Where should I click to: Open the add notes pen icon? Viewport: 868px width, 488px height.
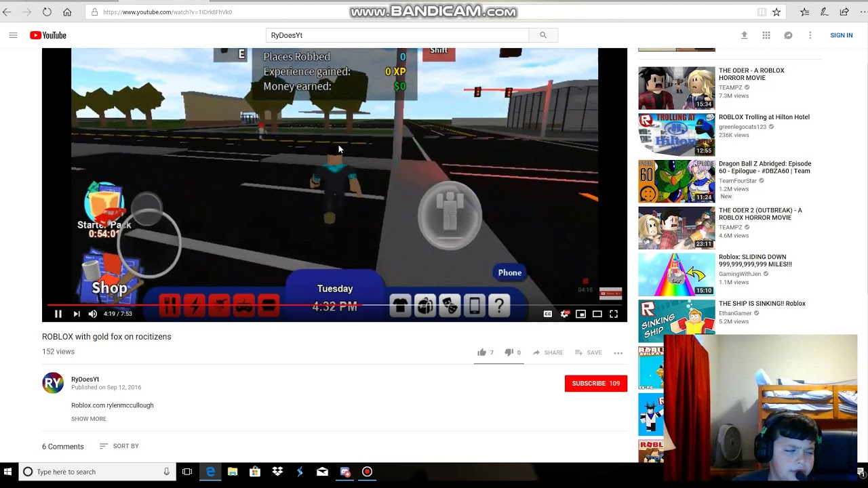[825, 12]
